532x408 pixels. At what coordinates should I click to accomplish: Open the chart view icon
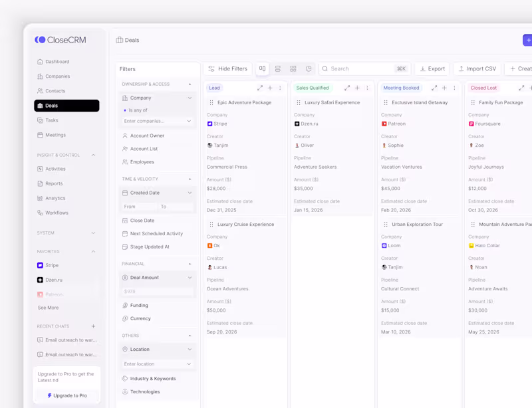[x=309, y=69]
